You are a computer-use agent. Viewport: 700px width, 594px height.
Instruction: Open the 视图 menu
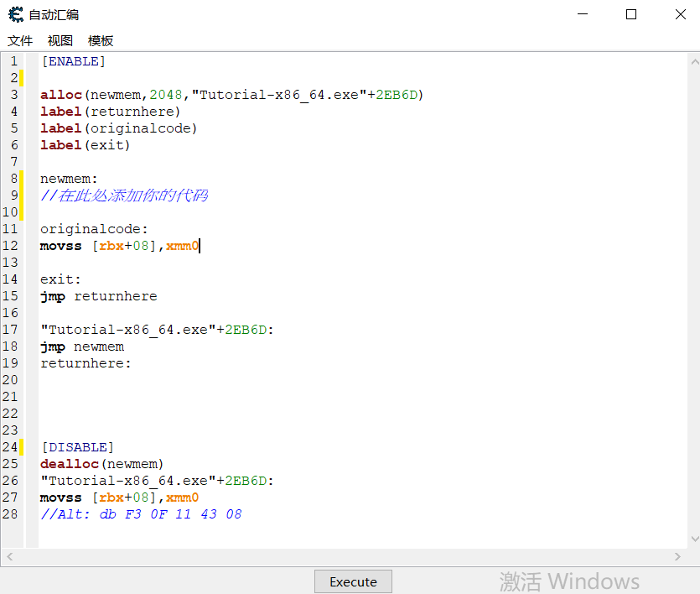tap(60, 40)
